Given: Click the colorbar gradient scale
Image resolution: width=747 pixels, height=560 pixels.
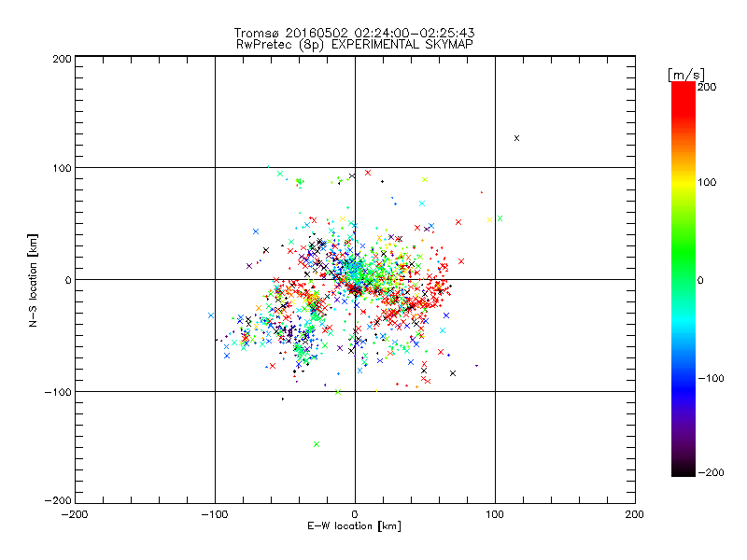Looking at the screenshot, I should (684, 279).
